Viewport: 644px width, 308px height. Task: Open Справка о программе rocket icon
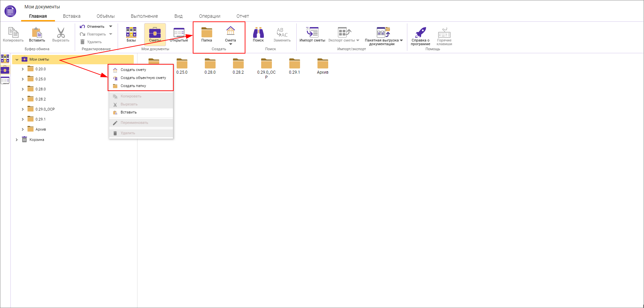[x=420, y=32]
